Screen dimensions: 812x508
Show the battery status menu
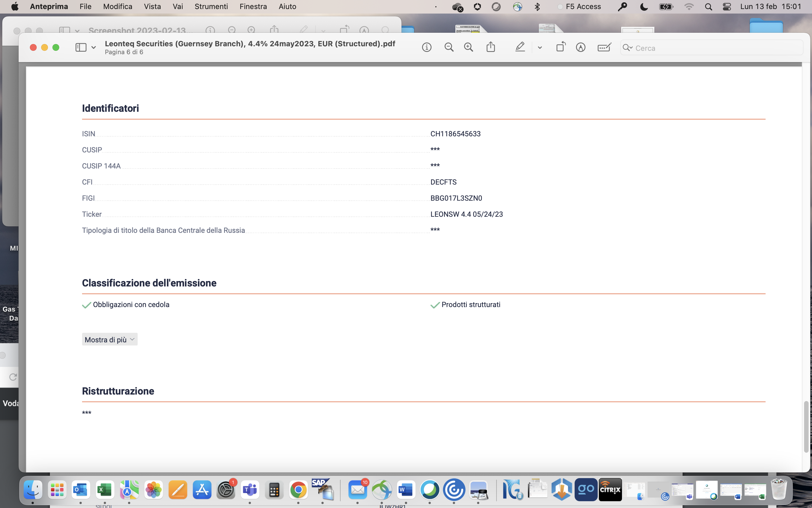coord(666,7)
